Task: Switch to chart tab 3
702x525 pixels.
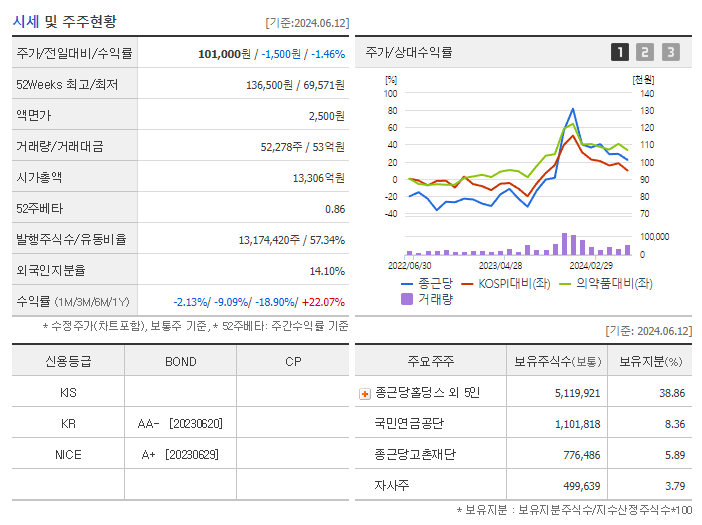Action: coord(671,52)
